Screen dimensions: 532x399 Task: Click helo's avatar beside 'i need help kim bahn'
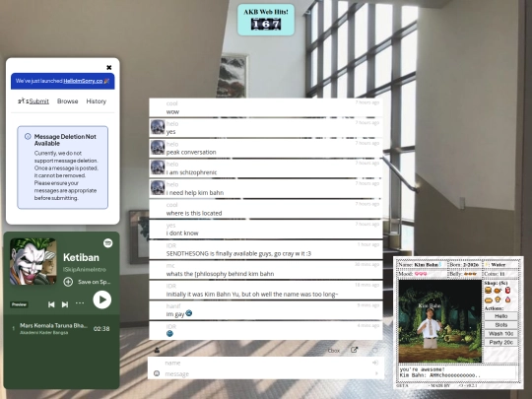[158, 188]
